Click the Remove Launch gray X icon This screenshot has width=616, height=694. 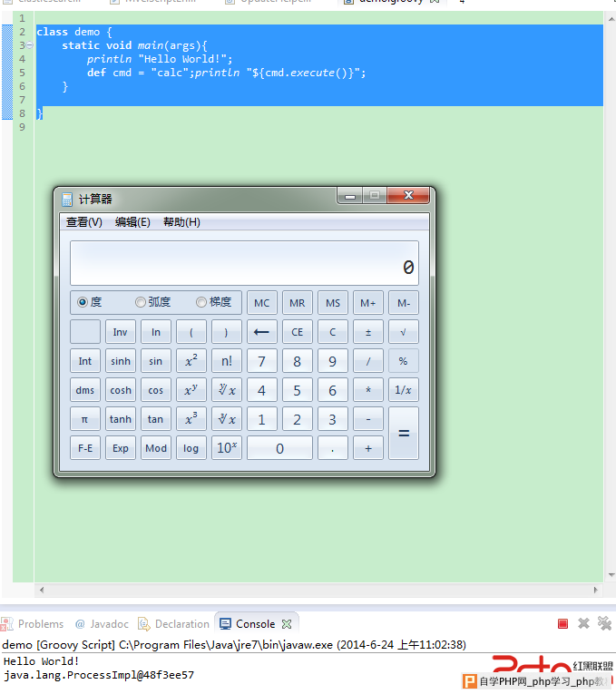tap(583, 623)
